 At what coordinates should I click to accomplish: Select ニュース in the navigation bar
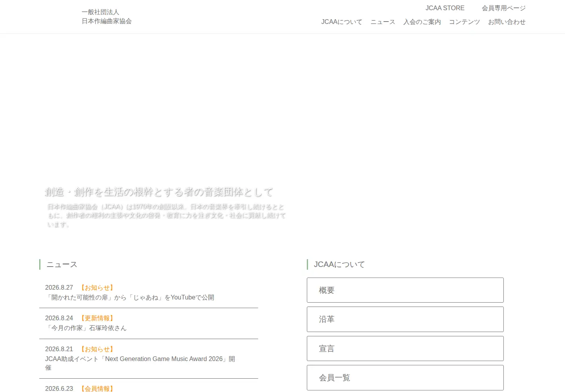383,22
